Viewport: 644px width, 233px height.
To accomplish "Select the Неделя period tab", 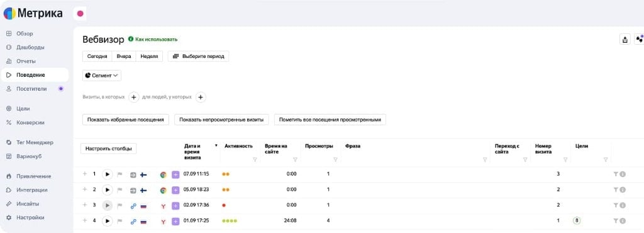I will [x=149, y=56].
